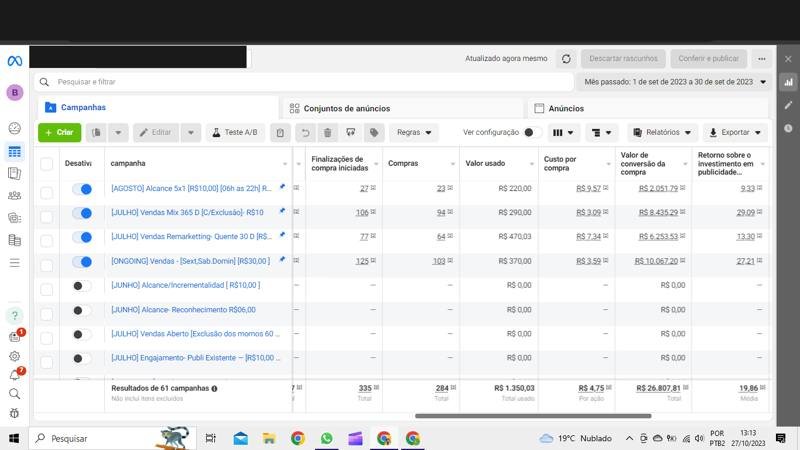Click the clipboard paste icon
Screen dimensions: 800x450
click(280, 133)
